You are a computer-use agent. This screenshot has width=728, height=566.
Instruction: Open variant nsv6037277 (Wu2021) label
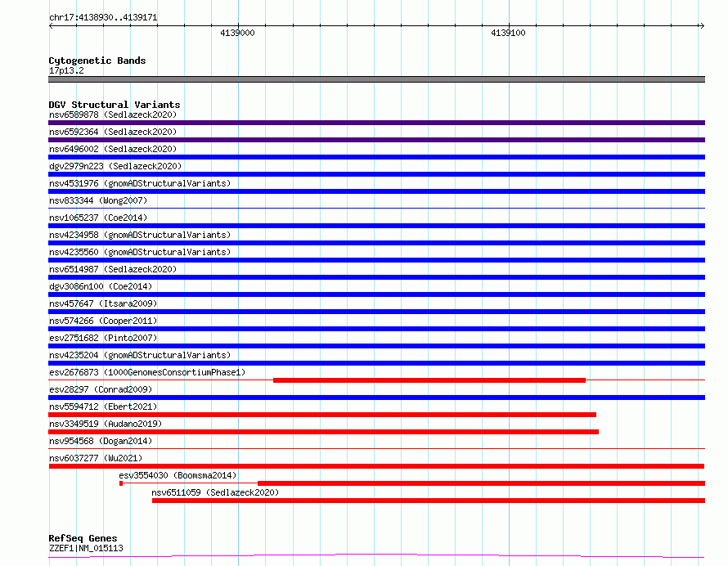click(96, 458)
